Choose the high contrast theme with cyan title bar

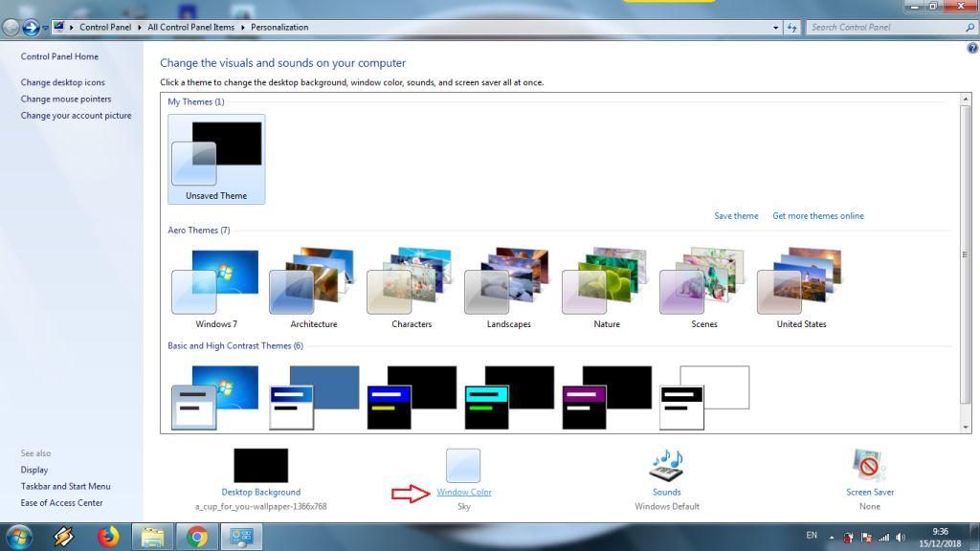(509, 397)
